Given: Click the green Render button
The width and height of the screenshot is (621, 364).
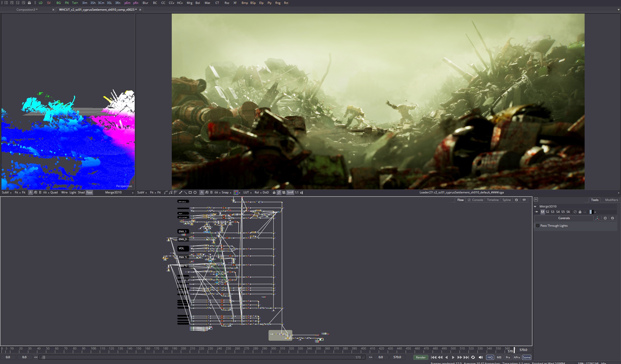Looking at the screenshot, I should (421, 357).
